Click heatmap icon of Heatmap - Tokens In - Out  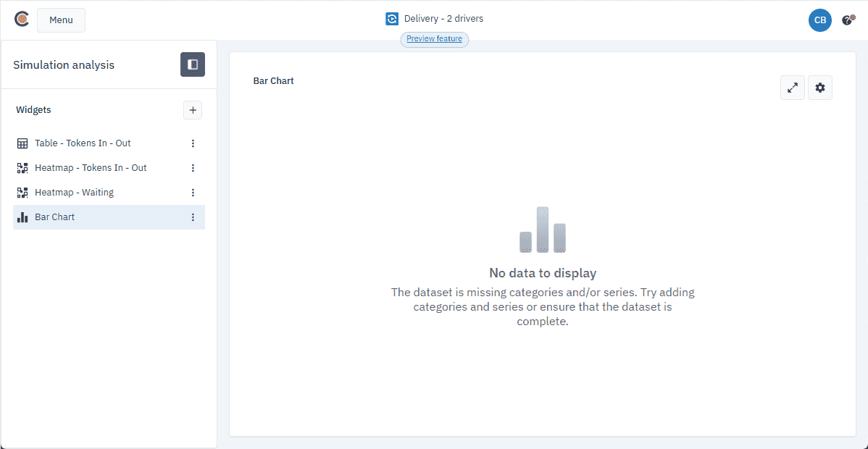(22, 168)
